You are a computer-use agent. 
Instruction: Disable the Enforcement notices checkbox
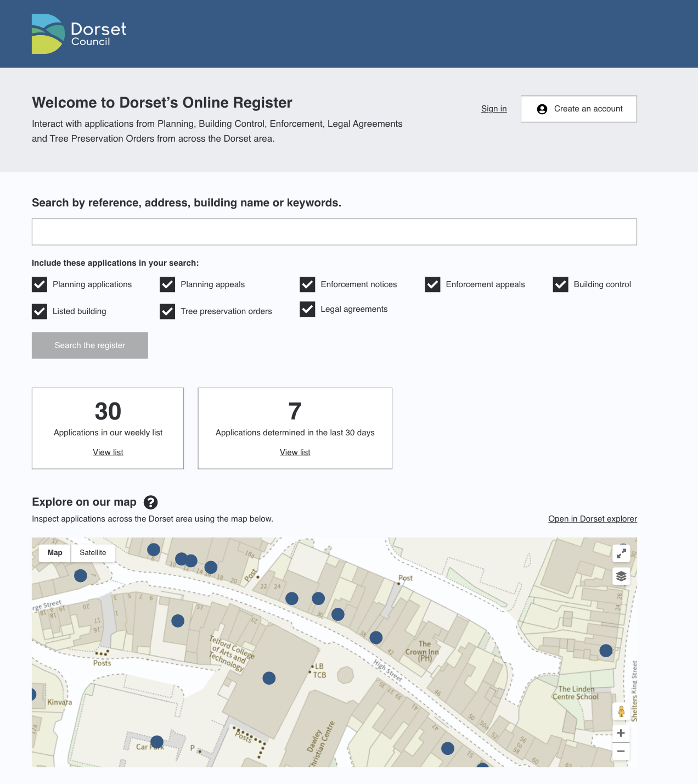(x=308, y=284)
